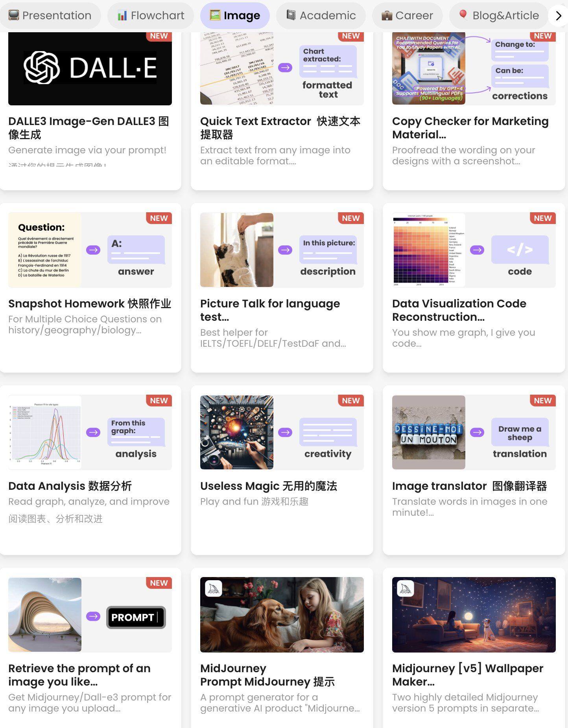The width and height of the screenshot is (568, 728).
Task: Click the 'Draw me a sheep' translation bubble
Action: coord(520,432)
